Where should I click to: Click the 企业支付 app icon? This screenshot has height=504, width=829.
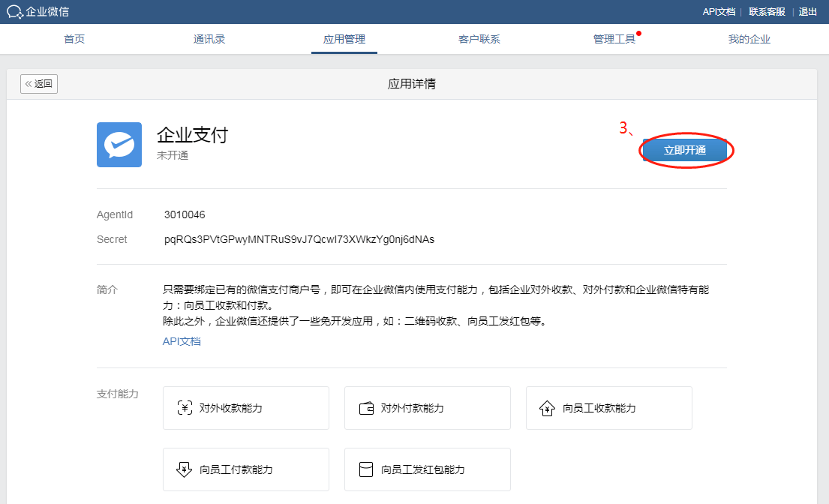(x=119, y=145)
